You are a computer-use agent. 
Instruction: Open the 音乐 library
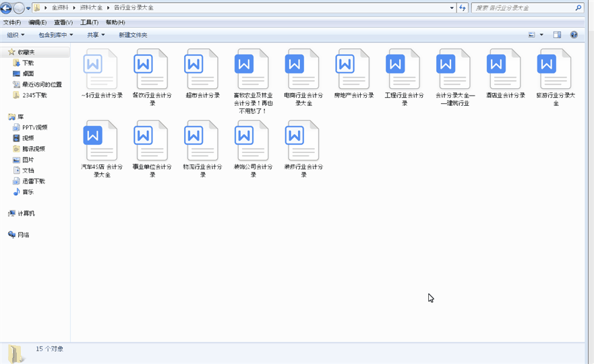[x=28, y=191]
